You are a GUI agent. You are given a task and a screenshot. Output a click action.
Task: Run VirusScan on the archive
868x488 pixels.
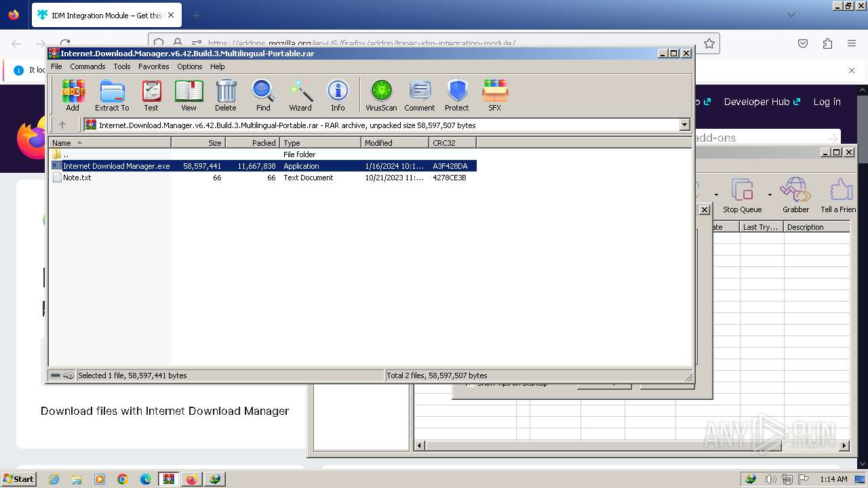tap(381, 95)
